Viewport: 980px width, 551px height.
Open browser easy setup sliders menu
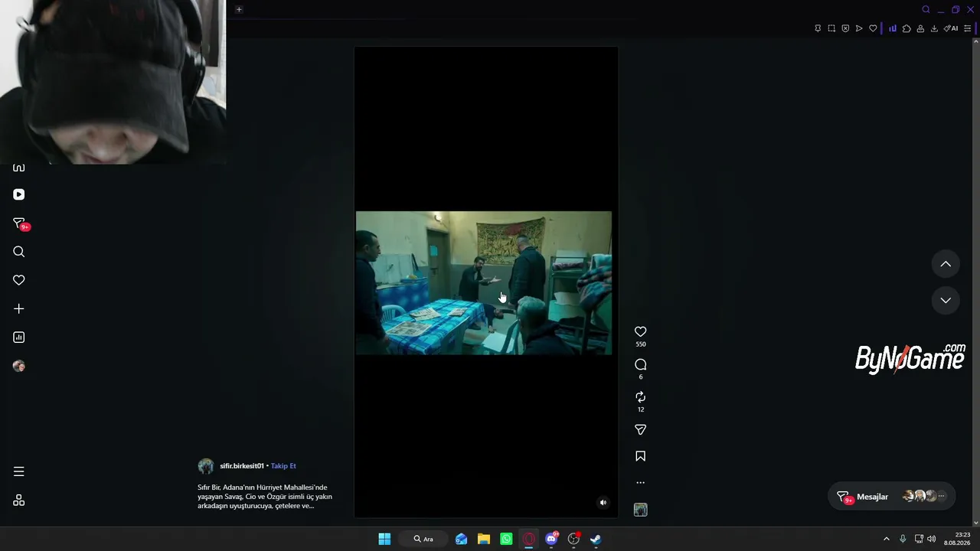pyautogui.click(x=968, y=28)
